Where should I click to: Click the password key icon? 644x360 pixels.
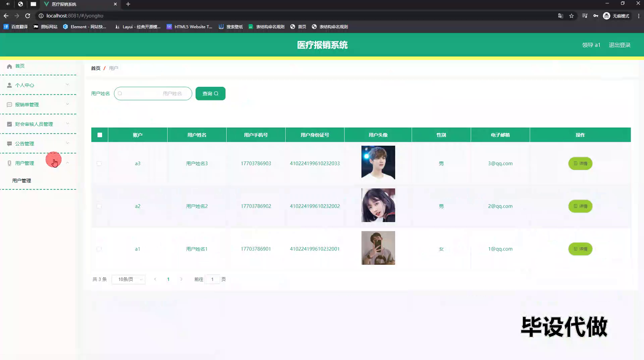tap(596, 16)
